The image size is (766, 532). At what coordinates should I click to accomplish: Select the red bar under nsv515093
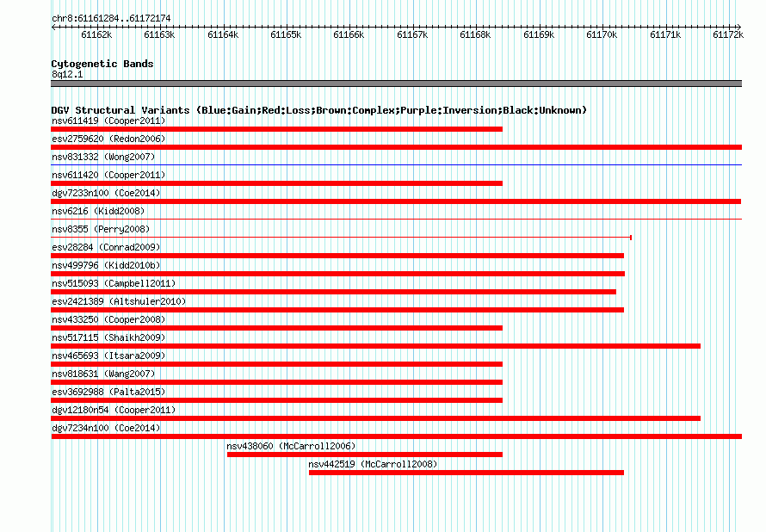tap(333, 292)
